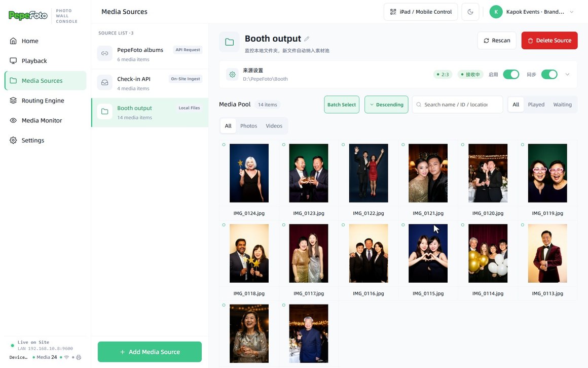
Task: Filter media pool by Waiting
Action: (562, 105)
